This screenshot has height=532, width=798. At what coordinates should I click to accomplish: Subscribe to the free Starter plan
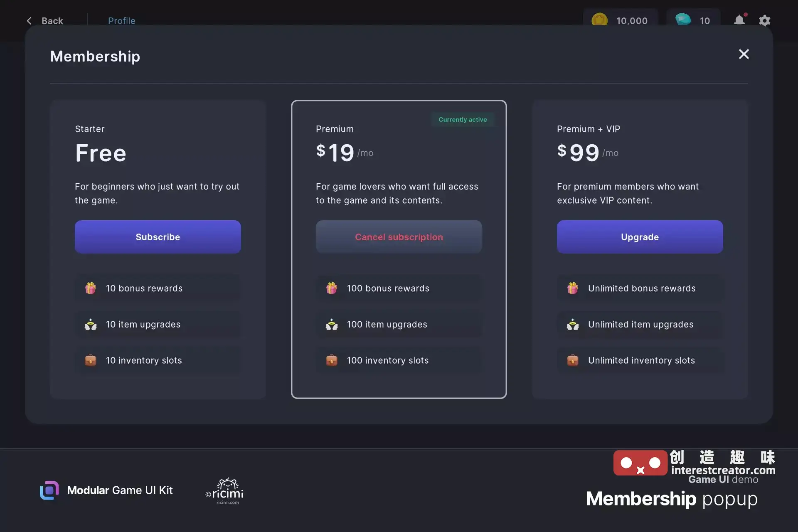[158, 237]
